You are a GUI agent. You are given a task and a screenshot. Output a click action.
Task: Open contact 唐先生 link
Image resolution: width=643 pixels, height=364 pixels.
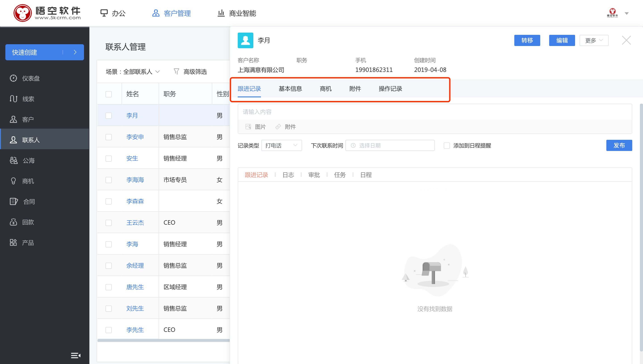click(x=135, y=287)
